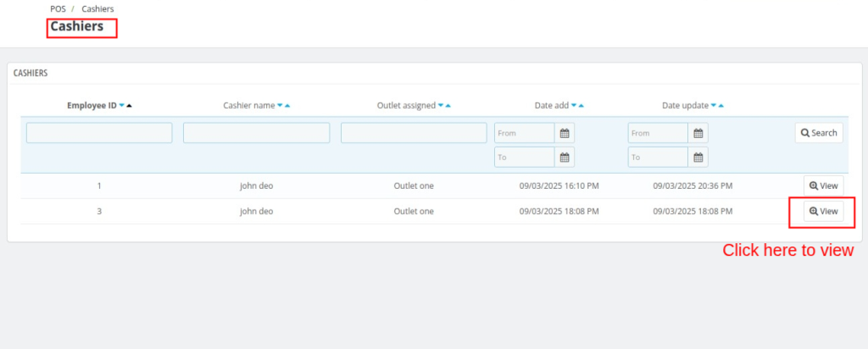Screen dimensions: 868x349
Task: Sort Date add column descending
Action: pyautogui.click(x=574, y=106)
